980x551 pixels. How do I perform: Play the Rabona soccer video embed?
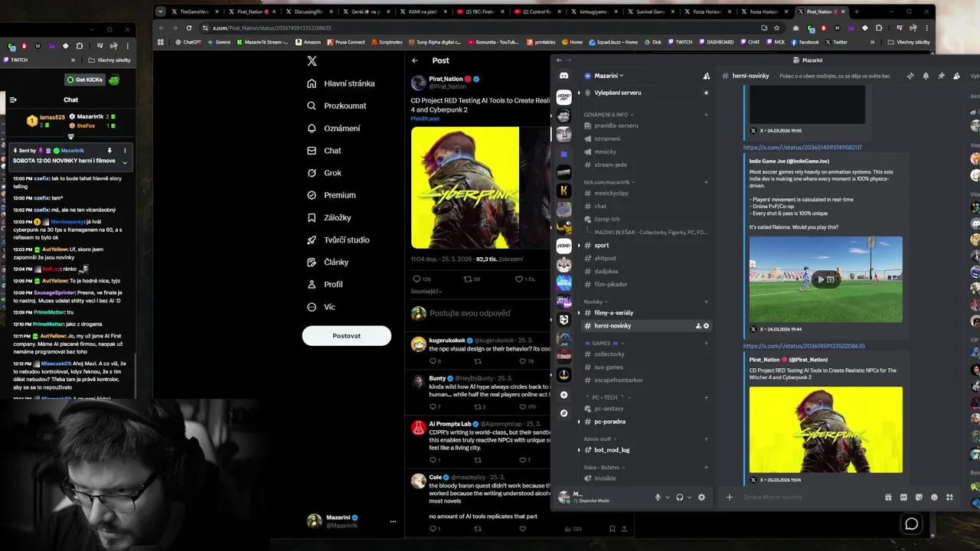pos(820,279)
